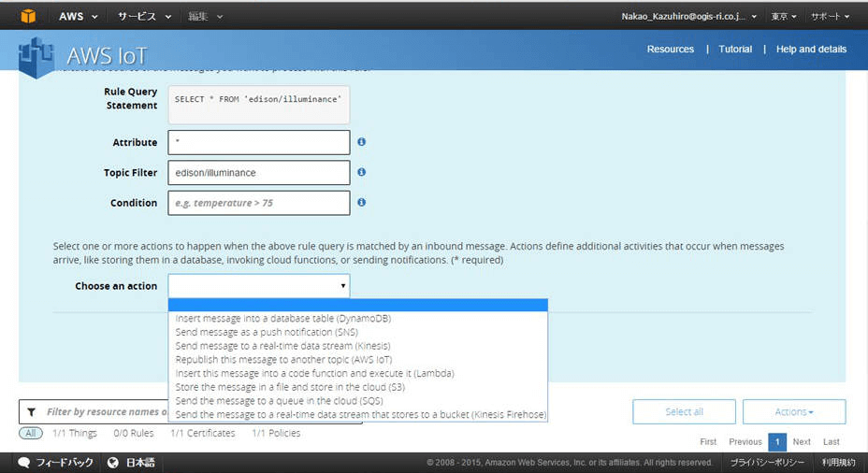Select Send the message to SQS queue
868x473 pixels.
[x=357, y=400]
